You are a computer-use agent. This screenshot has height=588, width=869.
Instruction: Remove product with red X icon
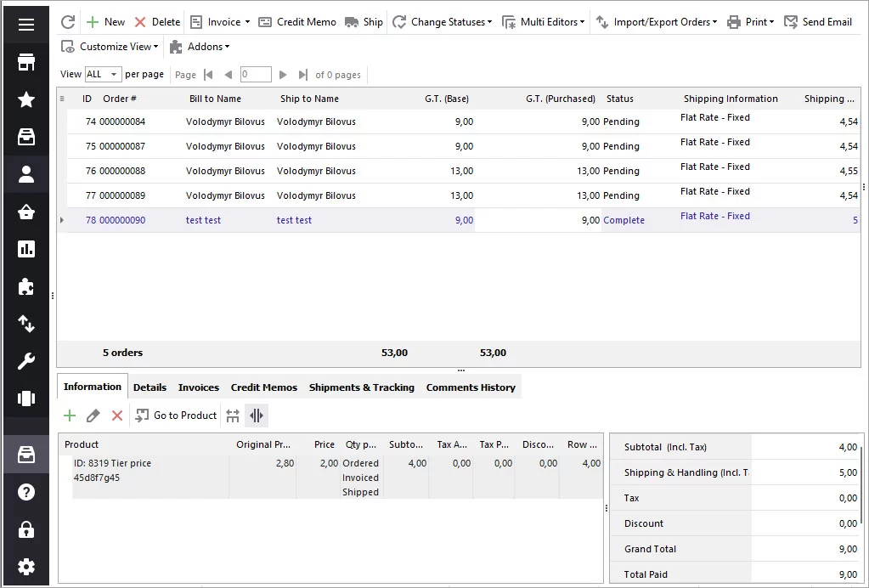[x=117, y=416]
